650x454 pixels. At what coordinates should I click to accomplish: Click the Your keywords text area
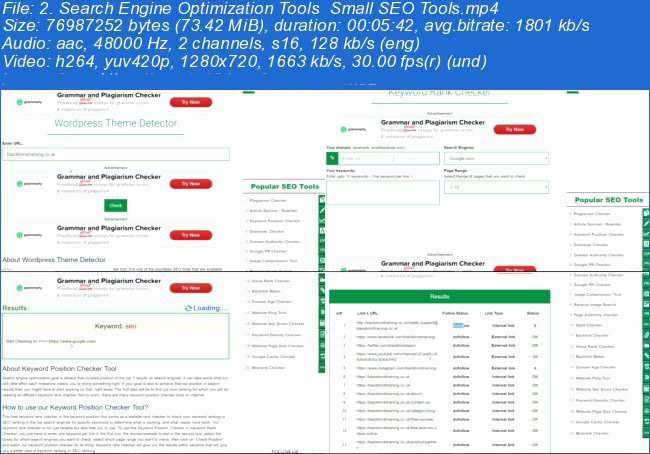(383, 192)
